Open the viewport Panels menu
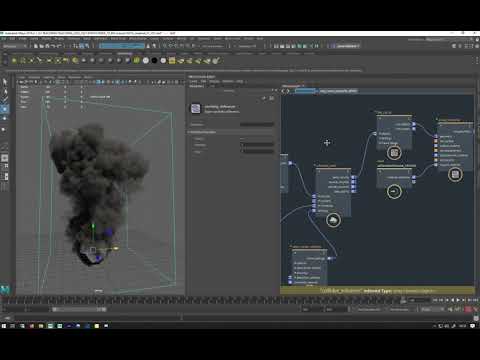Image resolution: width=480 pixels, height=360 pixels. tap(88, 77)
